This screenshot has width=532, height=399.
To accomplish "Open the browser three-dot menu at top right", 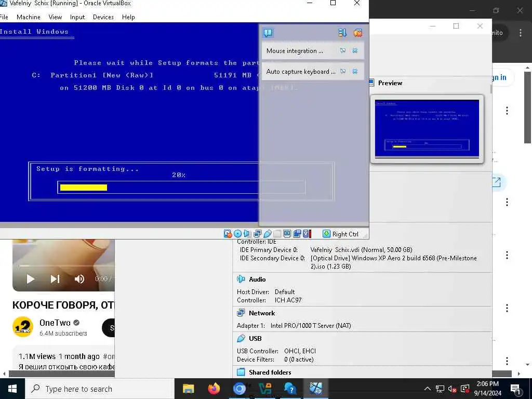I will tap(521, 33).
